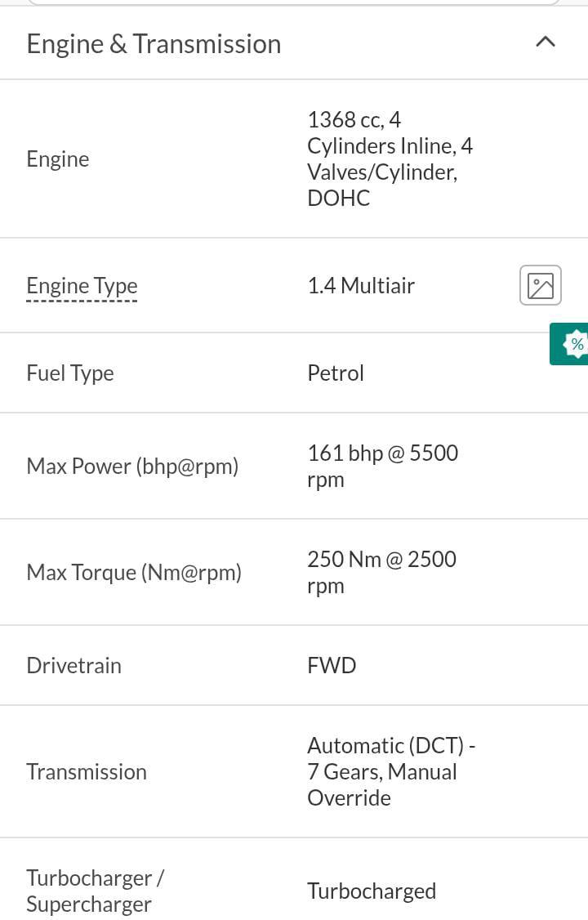Click the Turbocharged value text
The image size is (588, 920).
click(372, 891)
